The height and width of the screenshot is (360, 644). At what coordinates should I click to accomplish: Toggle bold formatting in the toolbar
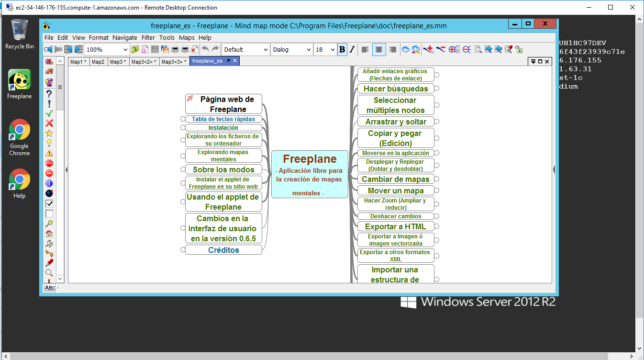point(342,49)
